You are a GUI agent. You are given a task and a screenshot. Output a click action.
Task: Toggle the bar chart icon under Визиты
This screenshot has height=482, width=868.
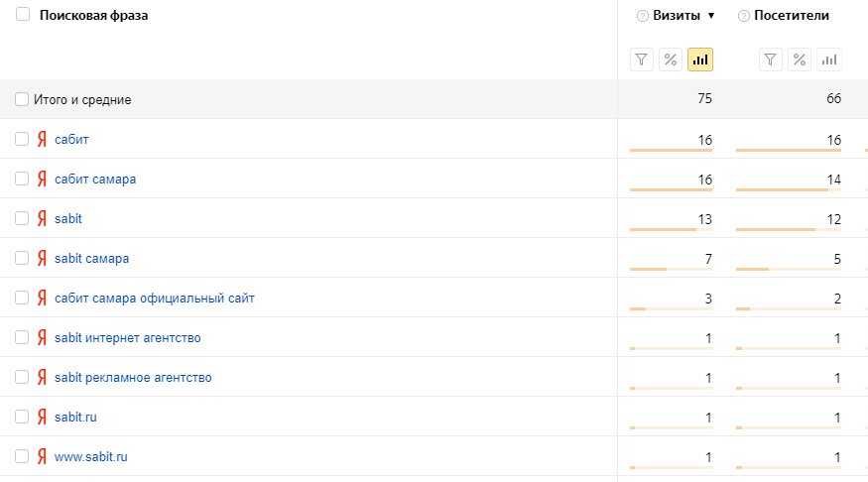click(700, 60)
